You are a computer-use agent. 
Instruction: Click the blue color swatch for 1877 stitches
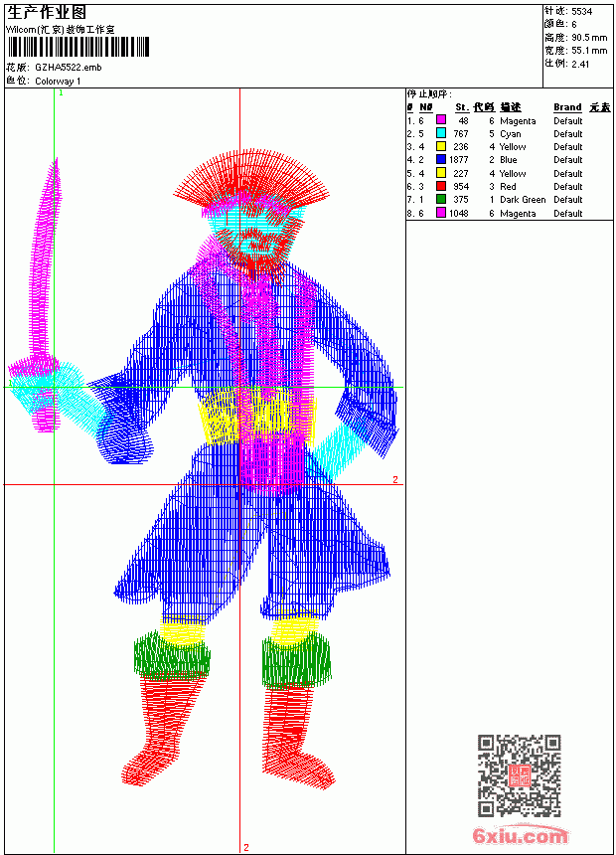click(x=441, y=159)
